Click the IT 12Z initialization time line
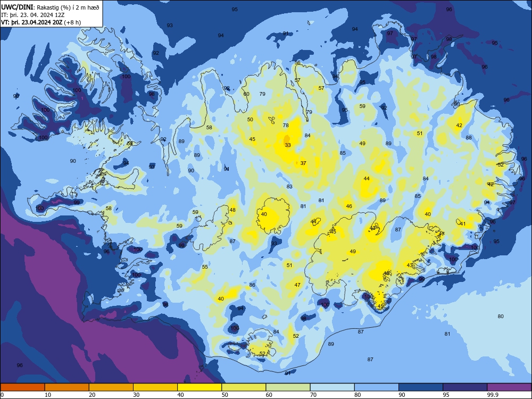Screen dimensions: 532x399 [33, 15]
